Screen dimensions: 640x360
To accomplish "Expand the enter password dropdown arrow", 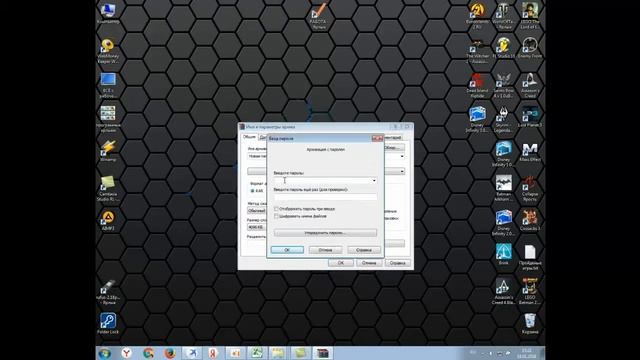I will [374, 180].
